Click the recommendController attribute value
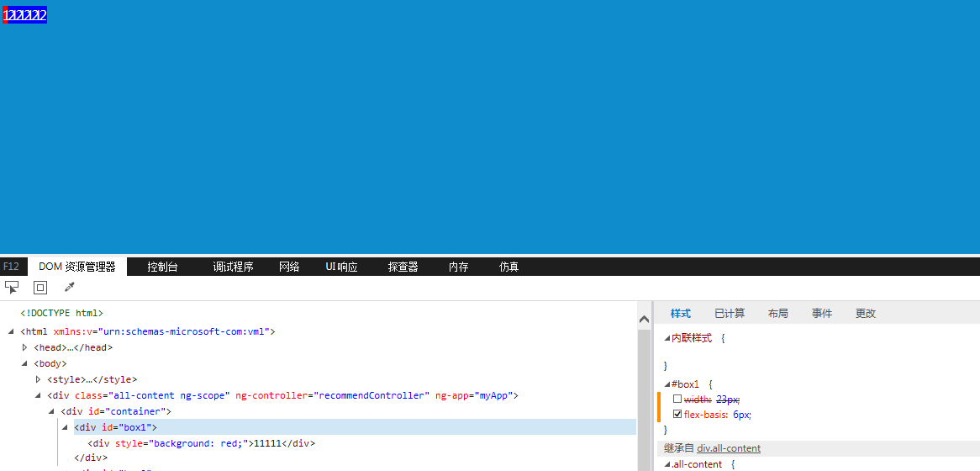Viewport: 980px width, 471px height. coord(371,395)
